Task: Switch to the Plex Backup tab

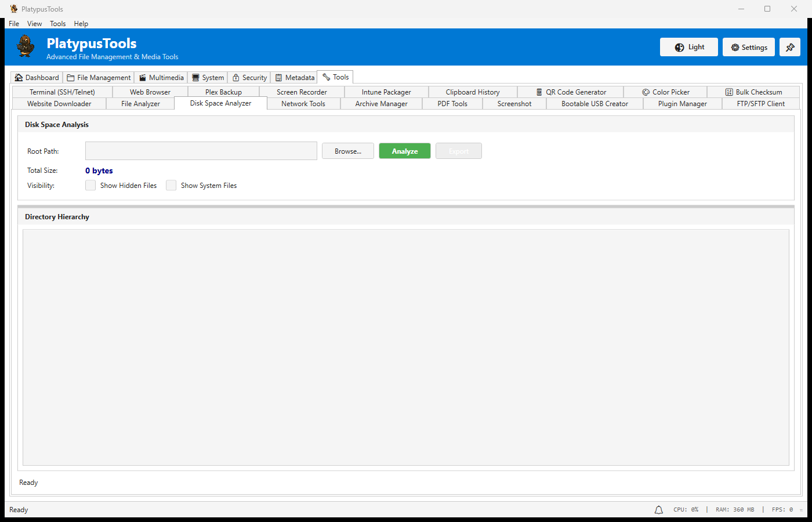Action: click(224, 92)
